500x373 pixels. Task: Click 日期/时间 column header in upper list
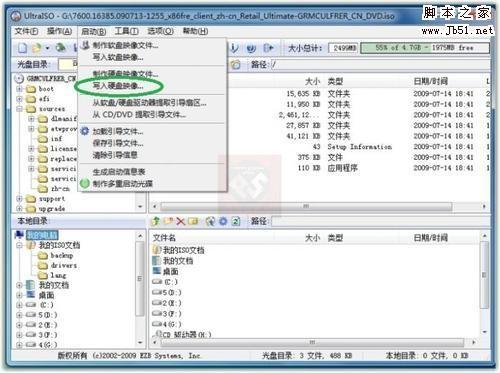[430, 81]
